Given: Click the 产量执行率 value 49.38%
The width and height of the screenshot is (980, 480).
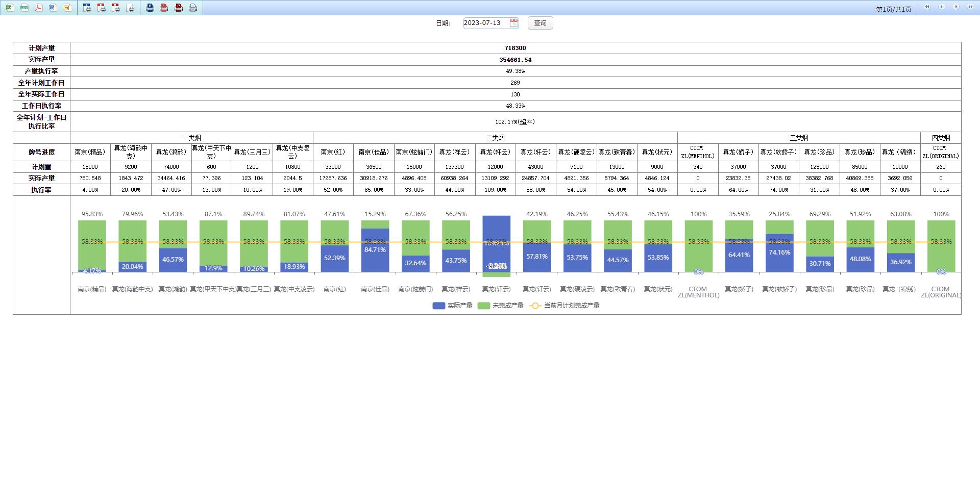Looking at the screenshot, I should [x=516, y=71].
